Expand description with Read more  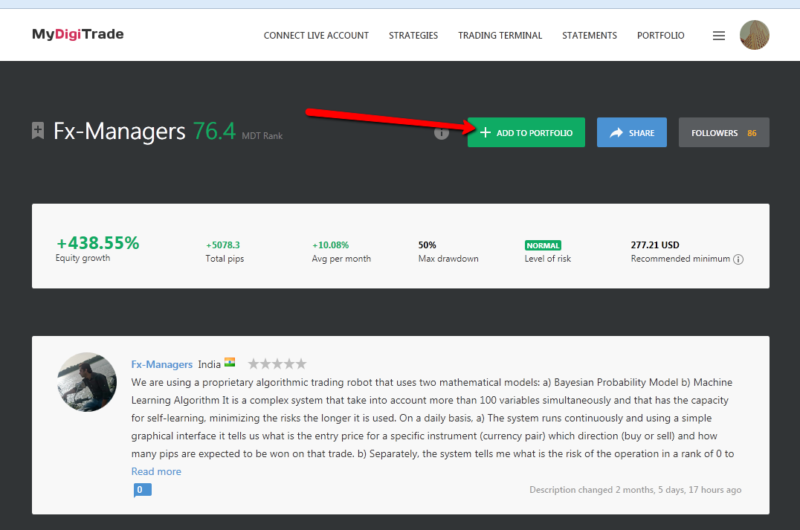tap(156, 471)
